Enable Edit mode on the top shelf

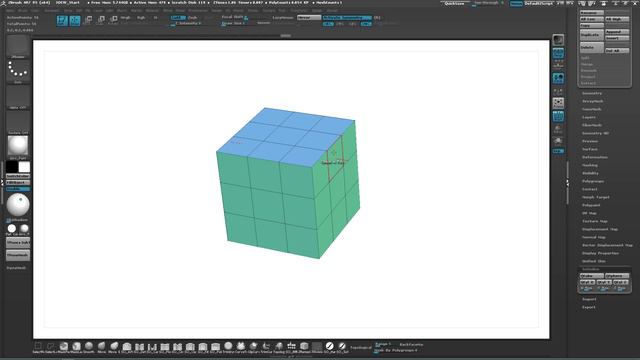(62, 20)
